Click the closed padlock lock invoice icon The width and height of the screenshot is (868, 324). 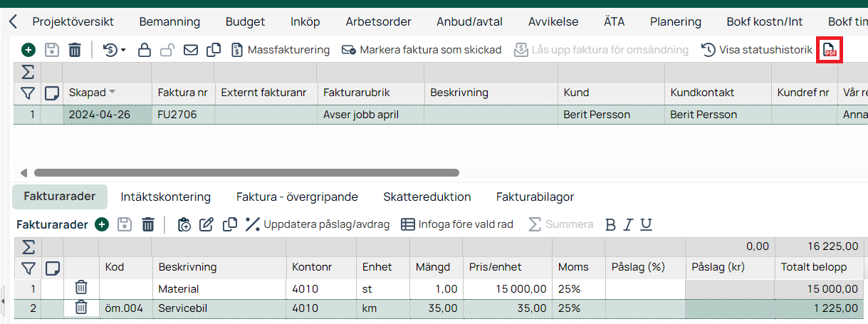(x=144, y=50)
